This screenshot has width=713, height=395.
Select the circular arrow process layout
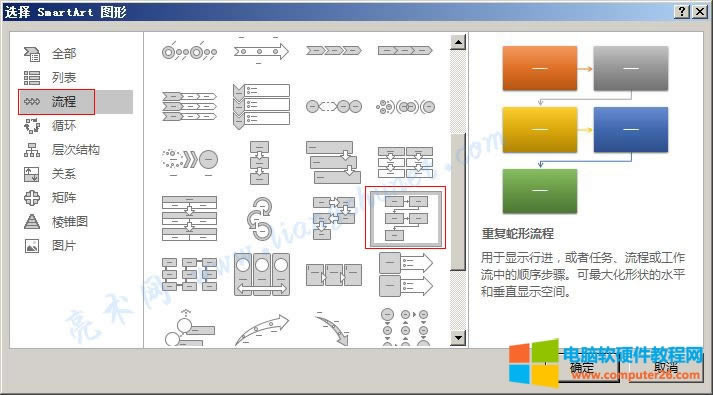tap(261, 218)
